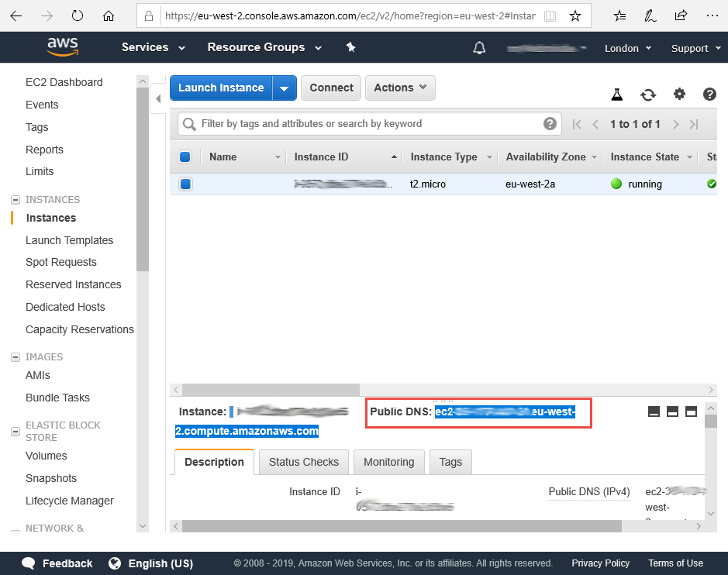Open the Launch Instance dropdown arrow
The width and height of the screenshot is (728, 575).
point(284,88)
